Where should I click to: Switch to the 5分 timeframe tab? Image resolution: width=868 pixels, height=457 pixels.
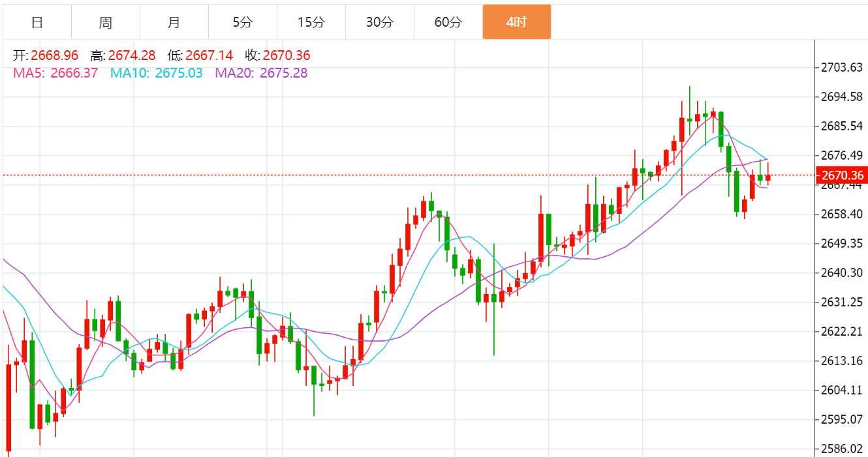[243, 22]
